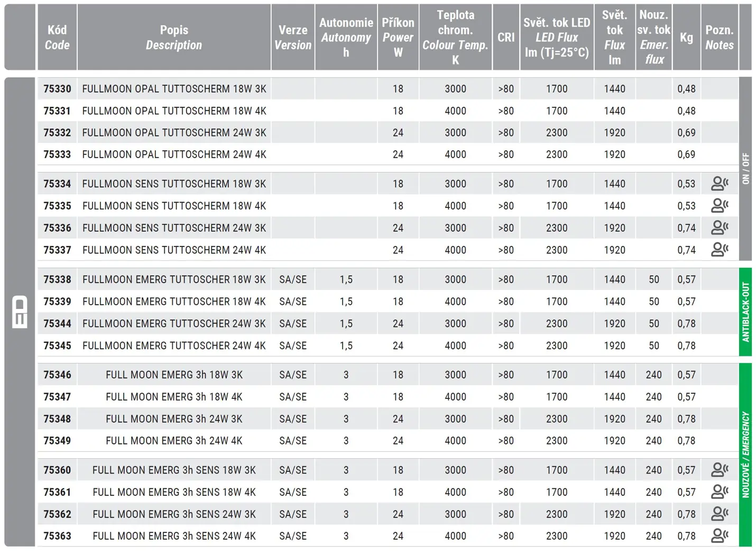Screen dimensions: 756x554
Task: Click FULL MOON EMERG 3h SENS 24W 4K
Action: point(174,536)
